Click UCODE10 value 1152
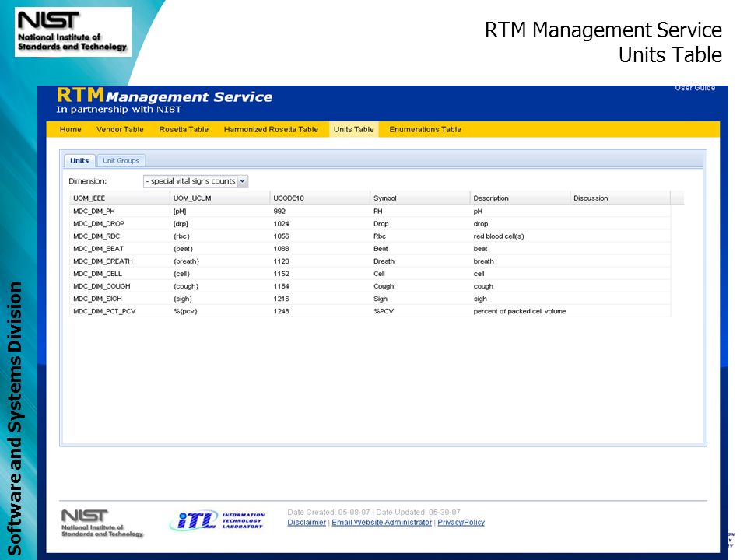This screenshot has width=747, height=560. (281, 274)
